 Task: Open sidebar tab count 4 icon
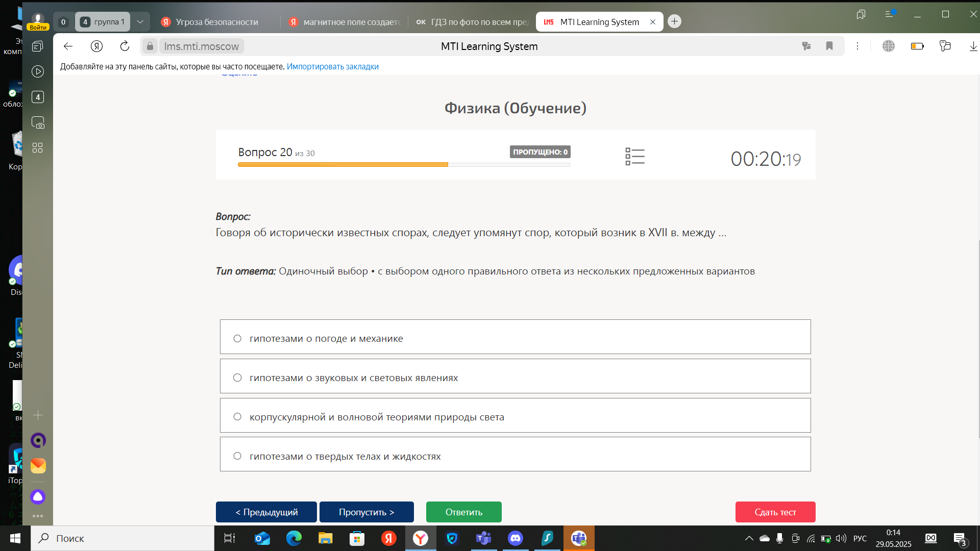coord(38,97)
